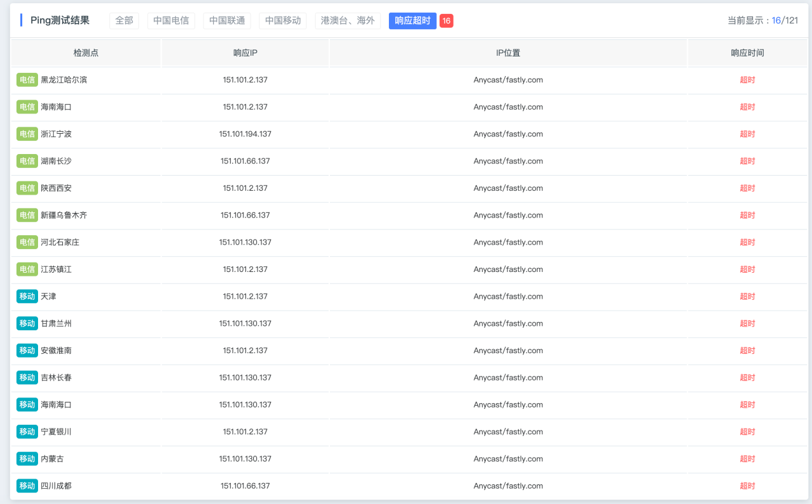Click IP 151.101.194.137 in 浙江宁波 row
The width and height of the screenshot is (812, 504).
click(x=245, y=134)
